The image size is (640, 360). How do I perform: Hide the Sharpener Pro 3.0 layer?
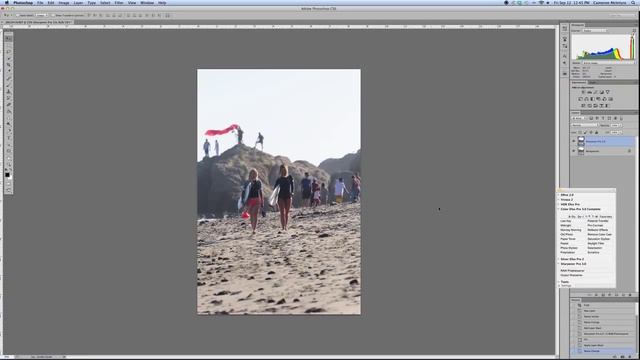[573, 141]
